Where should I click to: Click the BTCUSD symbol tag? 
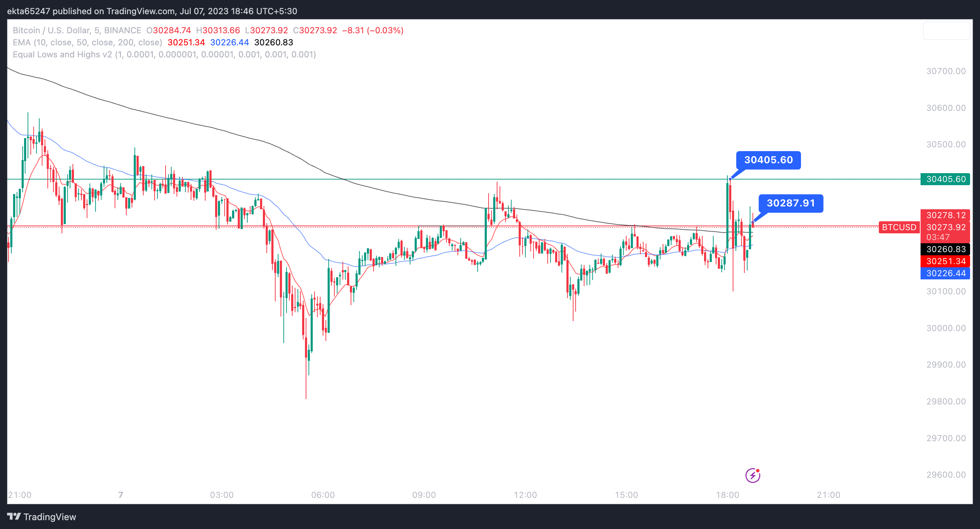click(899, 227)
